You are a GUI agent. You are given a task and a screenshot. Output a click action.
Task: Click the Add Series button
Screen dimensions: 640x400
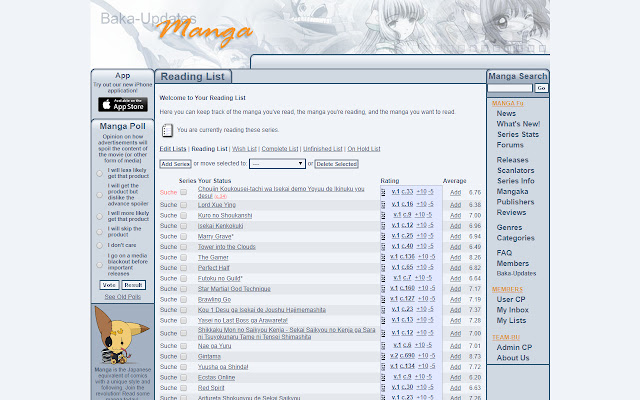175,164
